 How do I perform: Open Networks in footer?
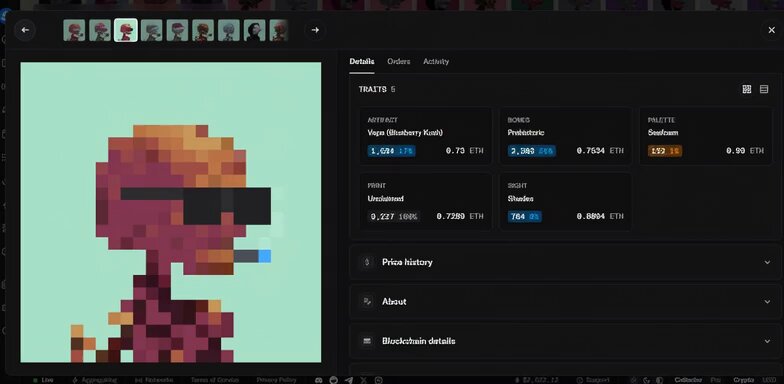[x=154, y=380]
